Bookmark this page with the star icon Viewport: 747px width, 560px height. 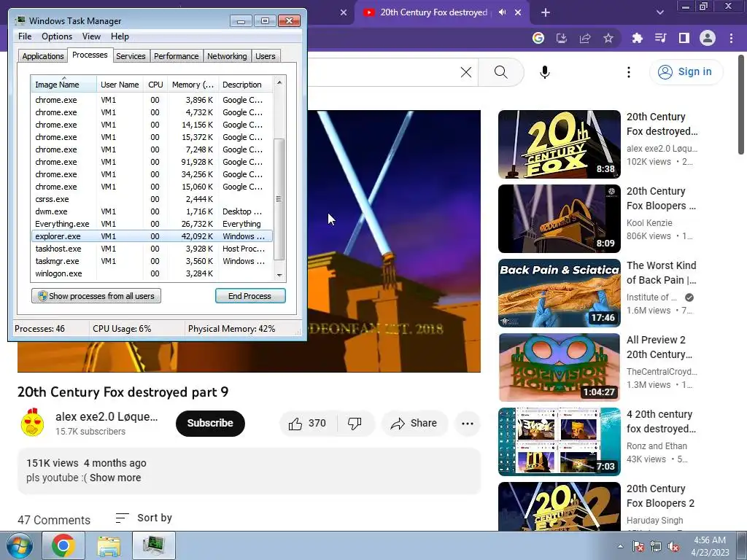(608, 38)
